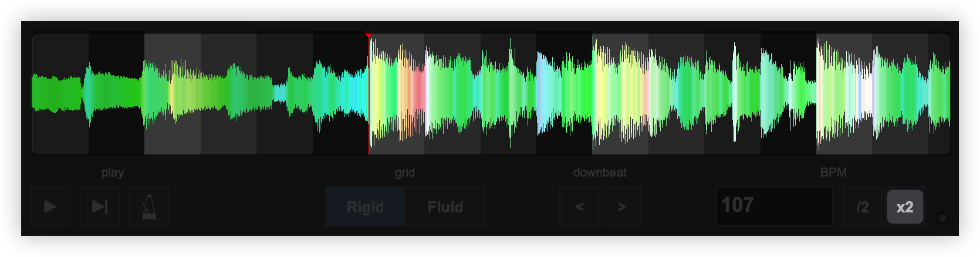Toggle the metronome icon

point(149,207)
